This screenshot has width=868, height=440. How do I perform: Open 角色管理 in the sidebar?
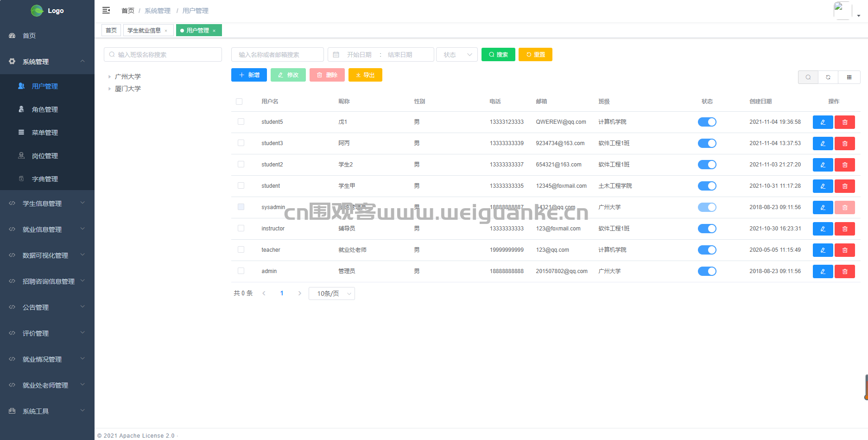pos(45,109)
